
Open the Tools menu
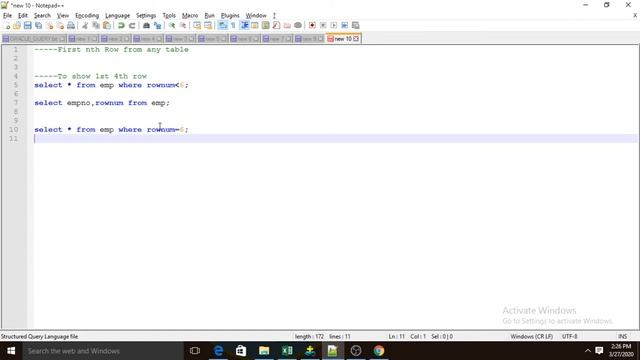tap(169, 16)
